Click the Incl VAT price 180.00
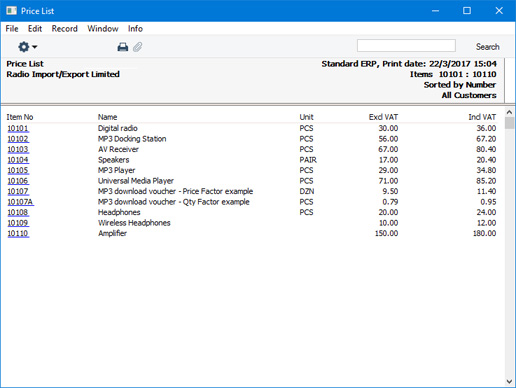The height and width of the screenshot is (388, 516). [x=484, y=233]
